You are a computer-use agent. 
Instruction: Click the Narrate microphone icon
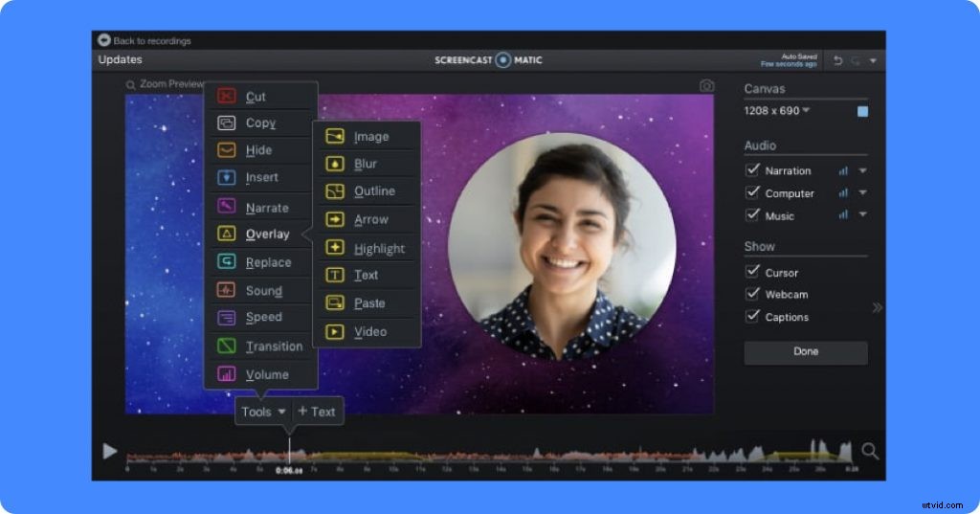pos(226,206)
